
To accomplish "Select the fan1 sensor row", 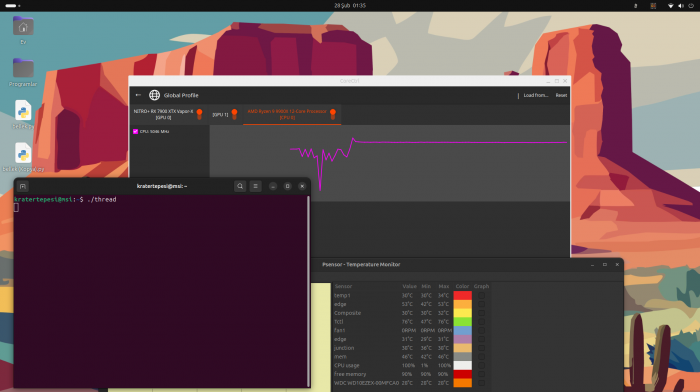I will tap(412, 330).
